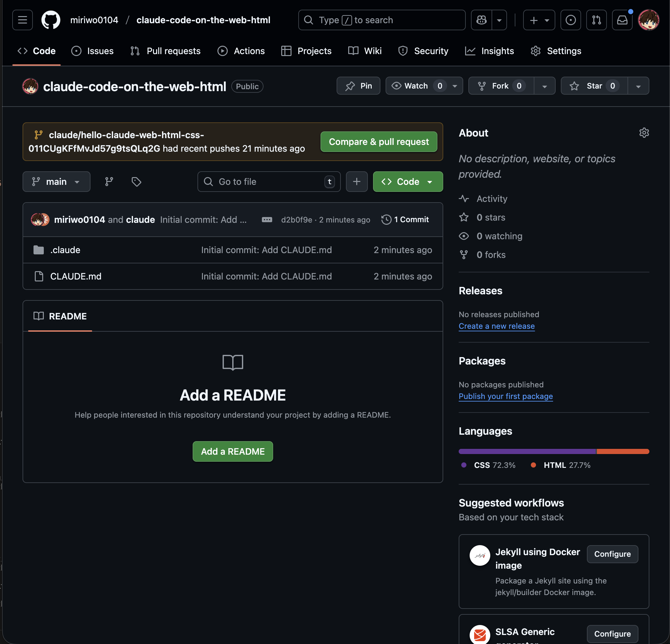This screenshot has width=670, height=644.
Task: View the branches icon next to main
Action: tap(109, 181)
